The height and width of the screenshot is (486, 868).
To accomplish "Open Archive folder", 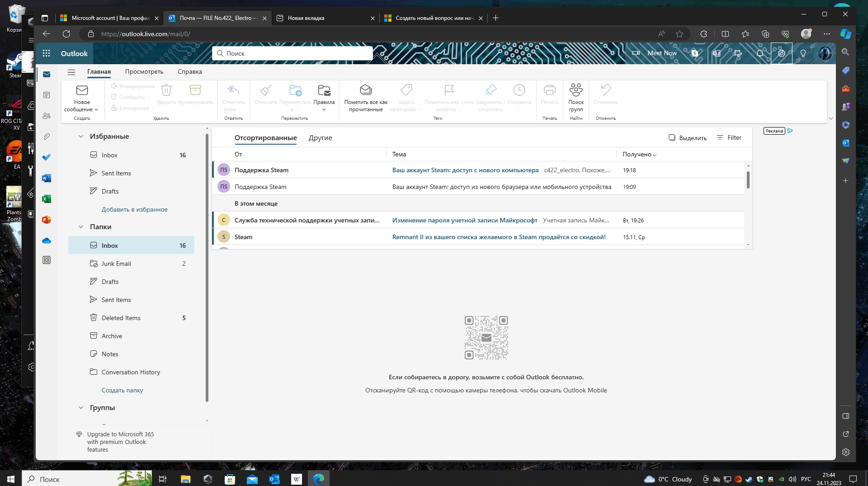I will click(x=131, y=336).
